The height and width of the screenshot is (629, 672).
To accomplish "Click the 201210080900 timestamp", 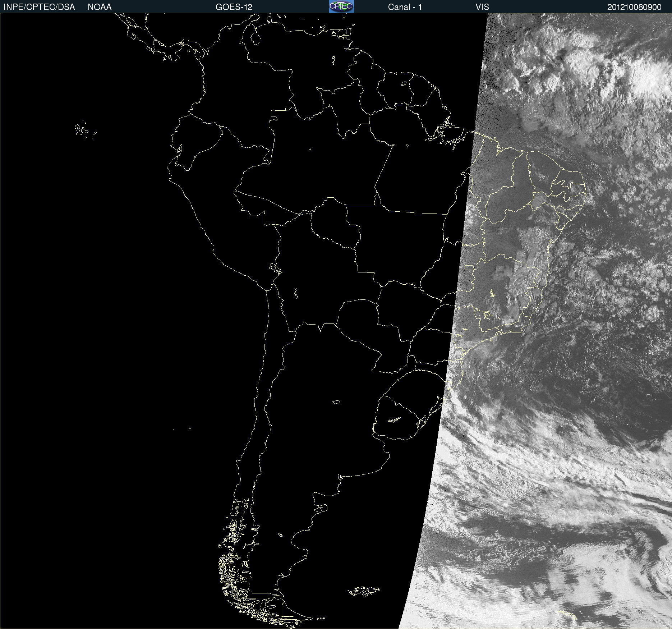I will pos(634,7).
